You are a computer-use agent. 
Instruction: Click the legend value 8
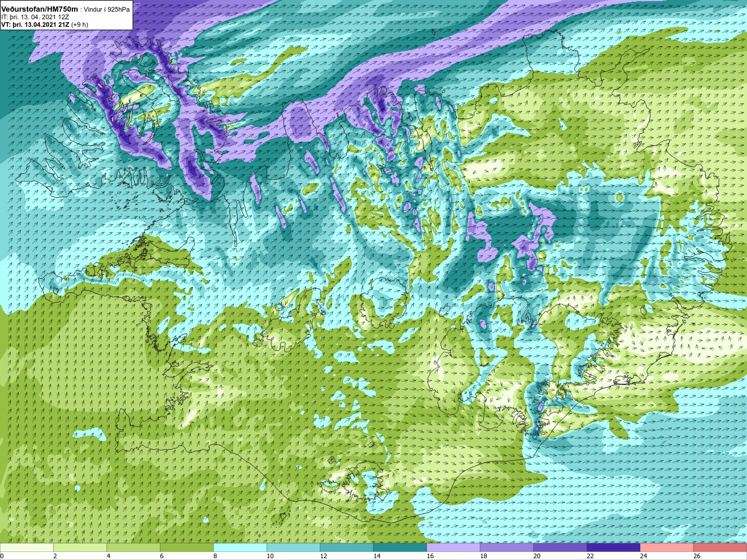click(215, 556)
